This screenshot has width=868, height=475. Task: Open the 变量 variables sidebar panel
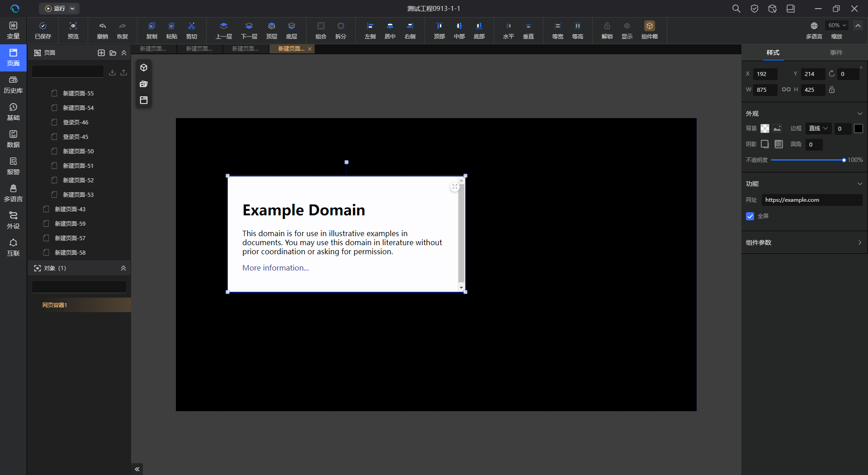tap(13, 31)
